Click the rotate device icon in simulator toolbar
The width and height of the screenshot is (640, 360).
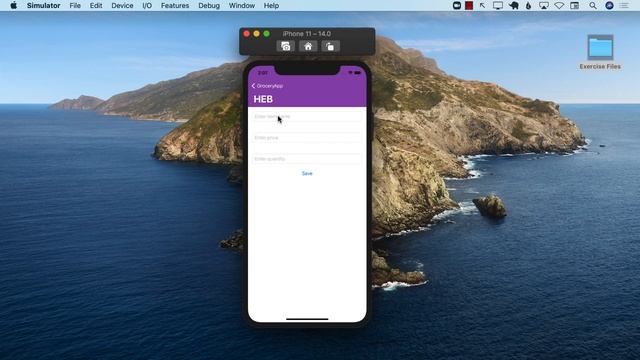[x=330, y=47]
